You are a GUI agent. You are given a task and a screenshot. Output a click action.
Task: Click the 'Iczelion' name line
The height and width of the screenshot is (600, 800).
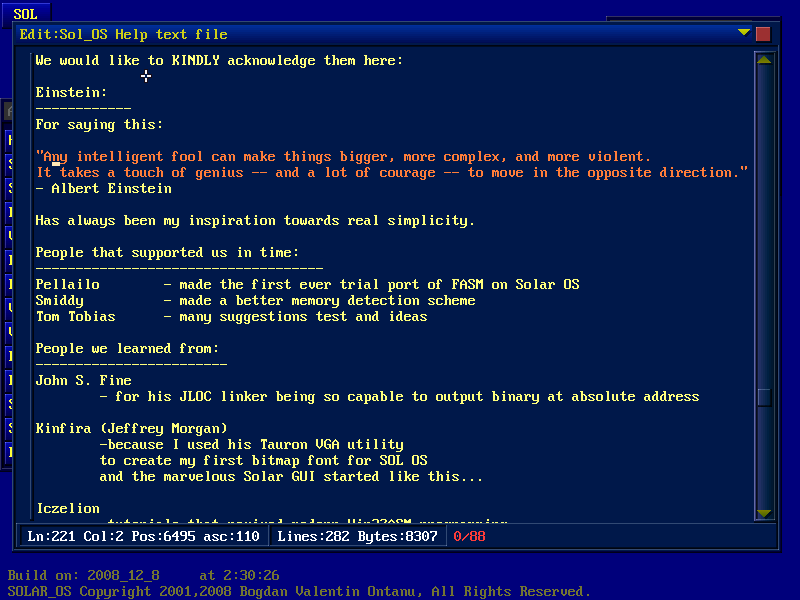point(68,509)
